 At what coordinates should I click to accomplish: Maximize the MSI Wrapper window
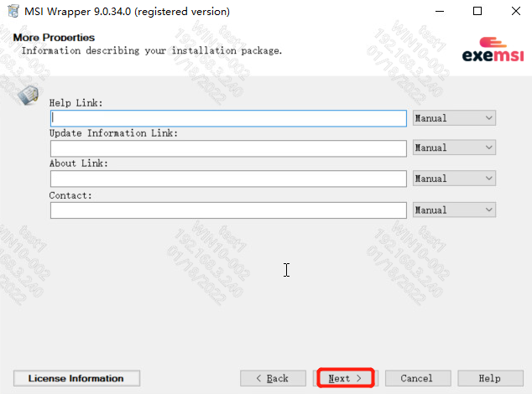coord(477,11)
